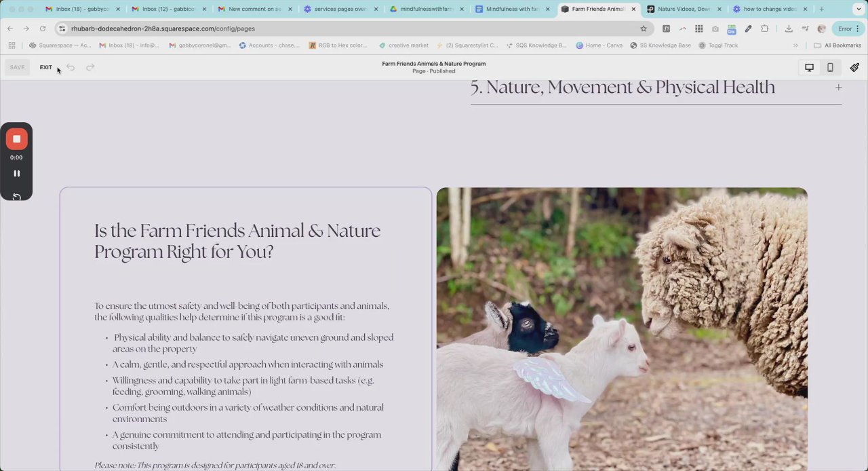Click the 'A calm, gentle, and respectful' bullet

pos(248,364)
